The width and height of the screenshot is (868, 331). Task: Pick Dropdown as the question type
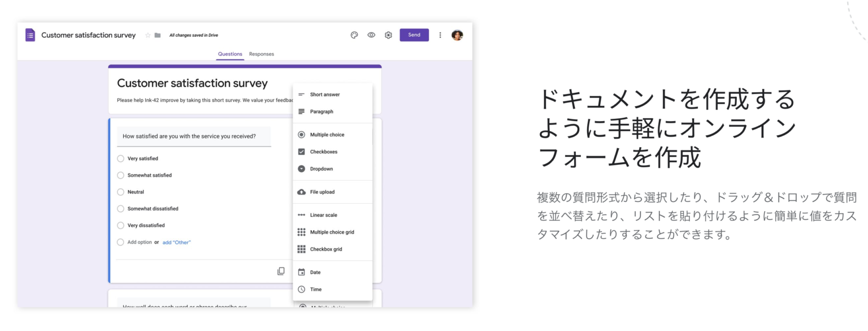322,168
